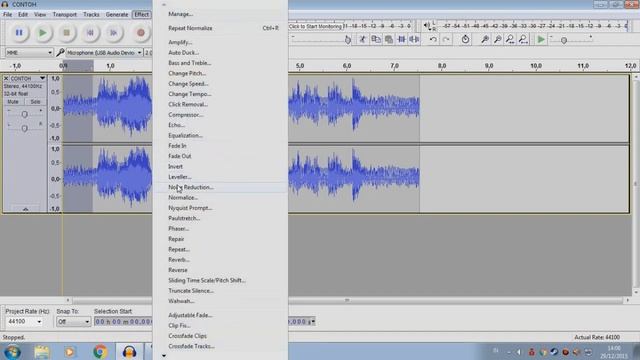640x360 pixels.
Task: Choose Noise Reduction... from Effect menu
Action: 220,187
